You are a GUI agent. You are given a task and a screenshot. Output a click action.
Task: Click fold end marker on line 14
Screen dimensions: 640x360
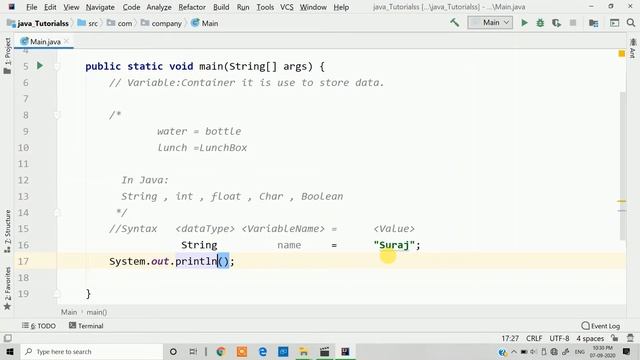pyautogui.click(x=57, y=213)
